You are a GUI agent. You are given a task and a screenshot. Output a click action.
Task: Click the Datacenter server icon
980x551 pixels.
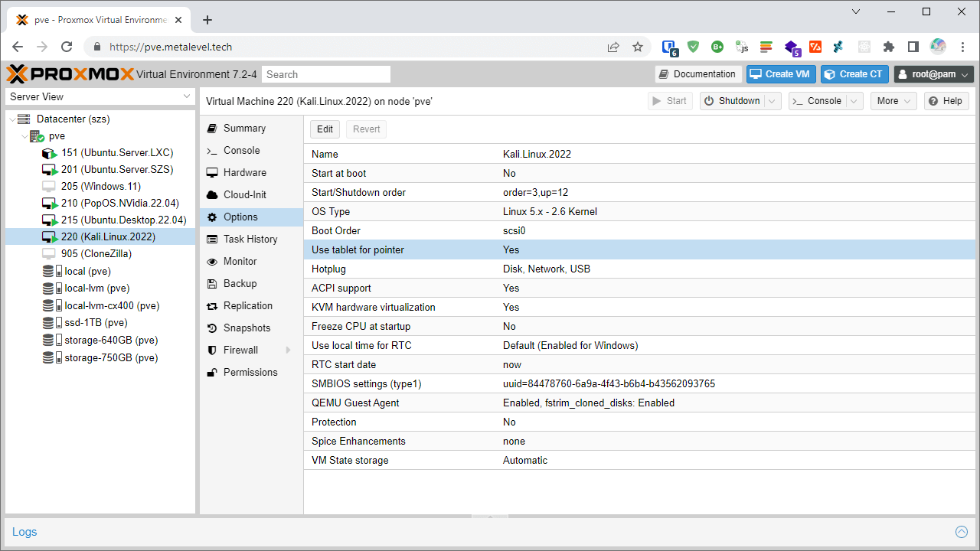point(24,119)
